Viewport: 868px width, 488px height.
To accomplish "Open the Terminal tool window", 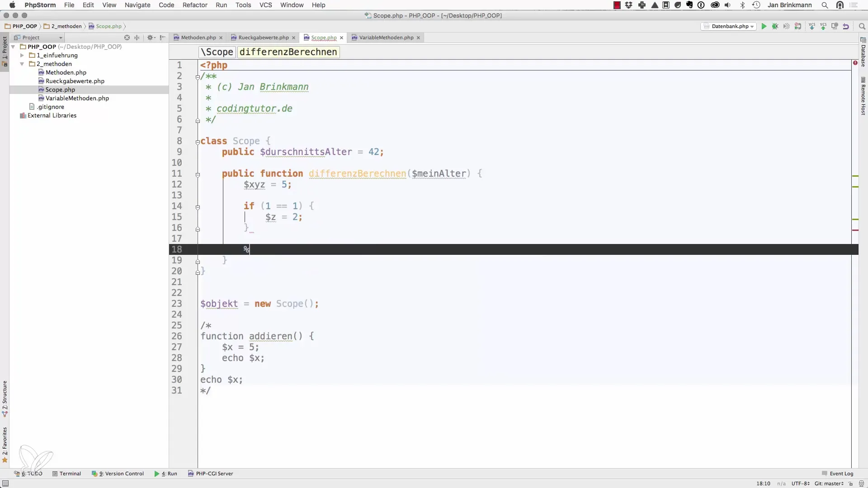I will pyautogui.click(x=66, y=474).
